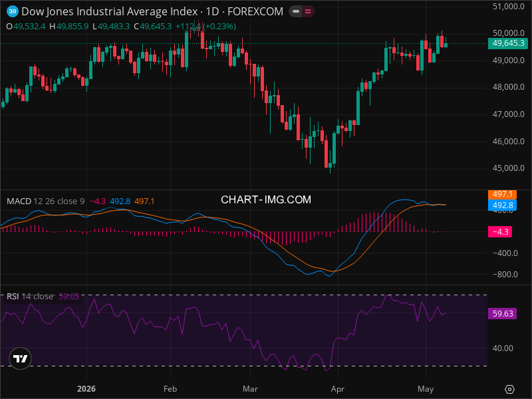Click Dow Jones Industrial Average Index title

point(110,11)
